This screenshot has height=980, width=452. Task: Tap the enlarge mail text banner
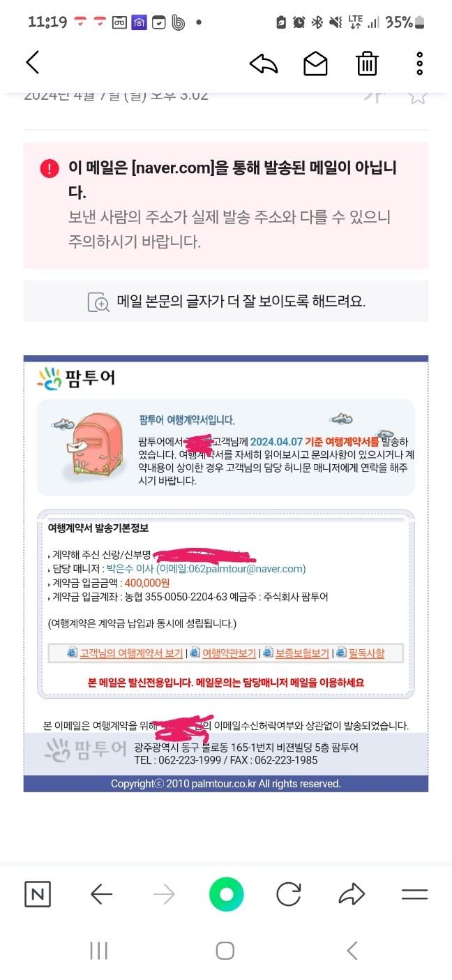(226, 302)
